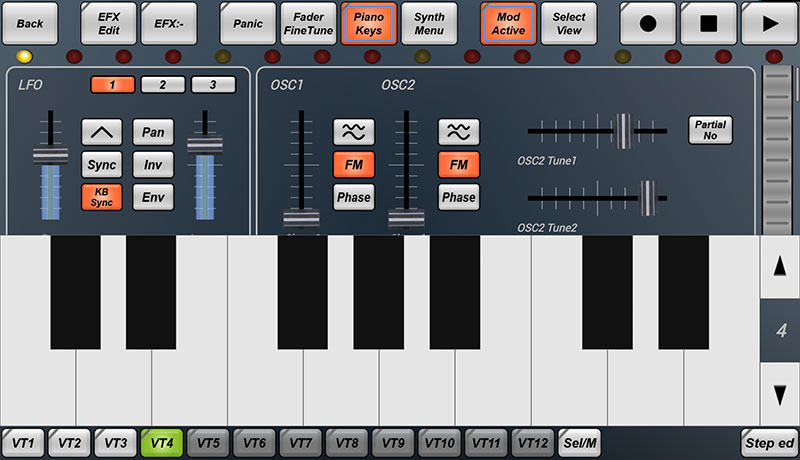Toggle LFO Env
The height and width of the screenshot is (460, 800).
click(153, 197)
